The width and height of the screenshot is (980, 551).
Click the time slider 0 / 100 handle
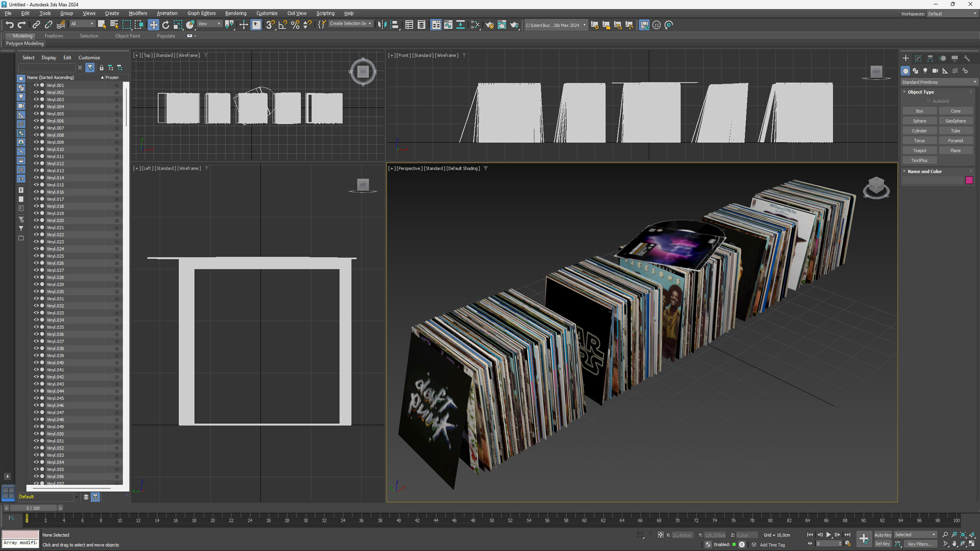pyautogui.click(x=33, y=508)
